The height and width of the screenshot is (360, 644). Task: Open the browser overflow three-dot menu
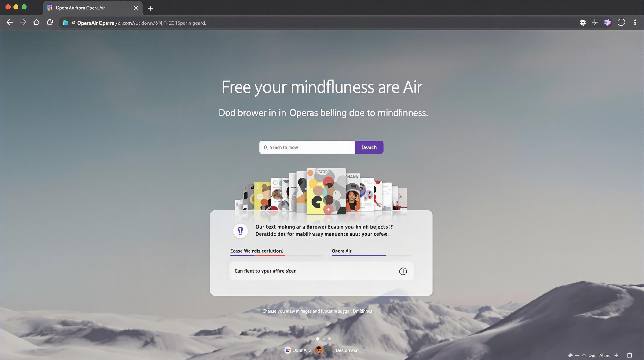(x=635, y=22)
